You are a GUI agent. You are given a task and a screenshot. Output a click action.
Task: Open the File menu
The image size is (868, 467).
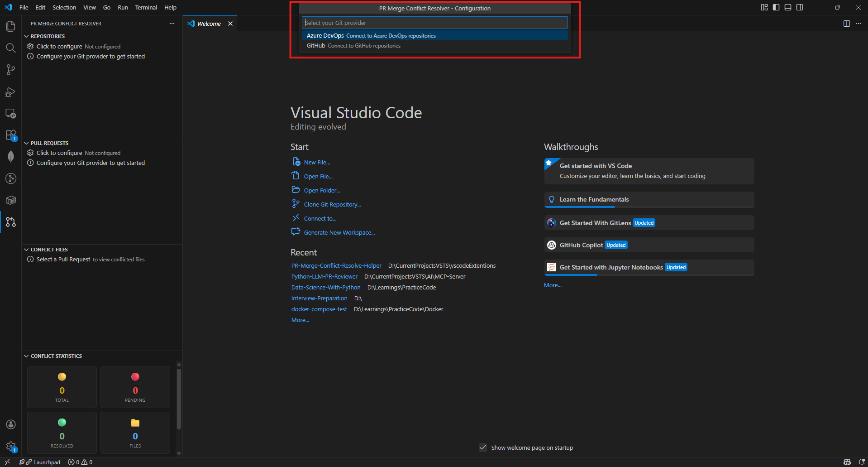pos(24,7)
